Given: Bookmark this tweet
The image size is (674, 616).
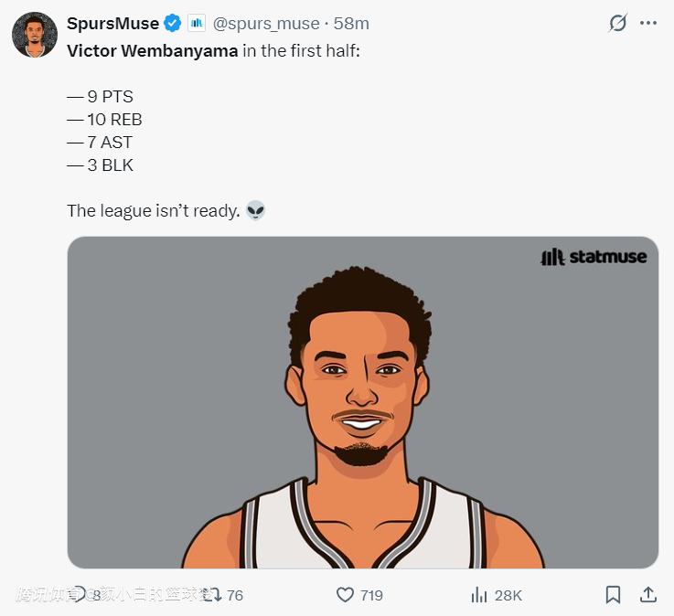Looking at the screenshot, I should 613,595.
